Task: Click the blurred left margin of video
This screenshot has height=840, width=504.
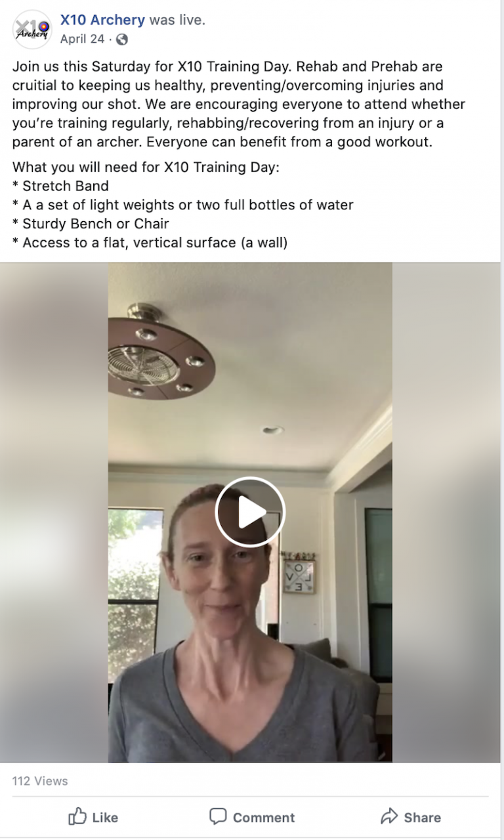Action: (54, 512)
